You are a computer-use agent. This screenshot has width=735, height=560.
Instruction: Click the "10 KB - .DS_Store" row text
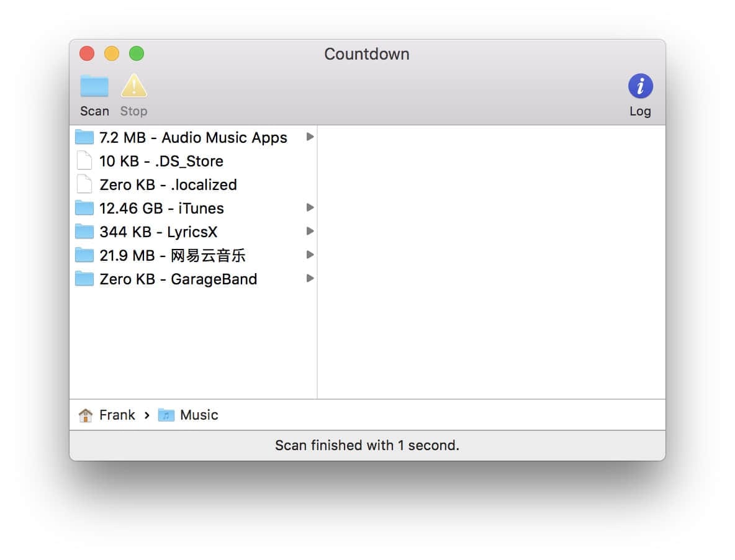[161, 161]
